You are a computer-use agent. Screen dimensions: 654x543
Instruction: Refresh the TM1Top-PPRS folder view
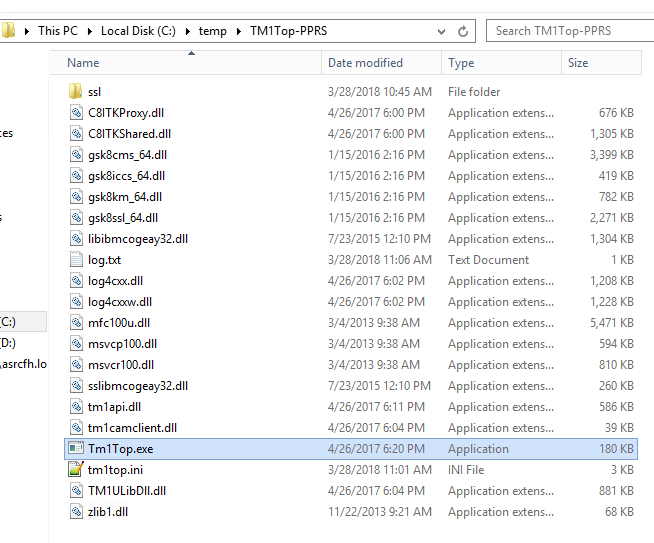463,31
